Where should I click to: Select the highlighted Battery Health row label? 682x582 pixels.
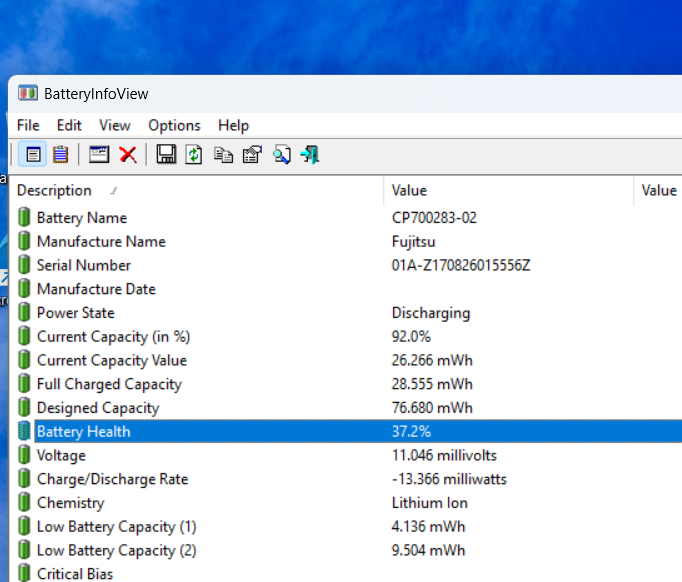coord(84,431)
